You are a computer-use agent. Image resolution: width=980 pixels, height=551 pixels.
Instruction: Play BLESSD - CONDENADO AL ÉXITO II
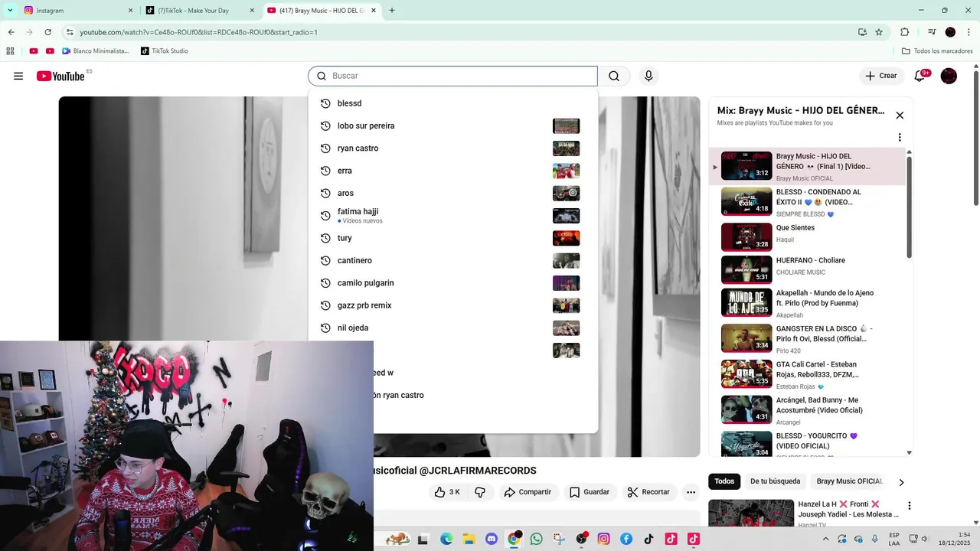[807, 202]
